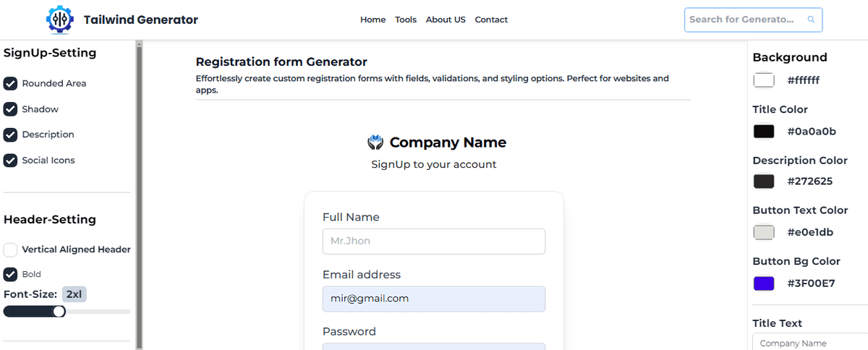Go to the Tools menu

[x=406, y=20]
